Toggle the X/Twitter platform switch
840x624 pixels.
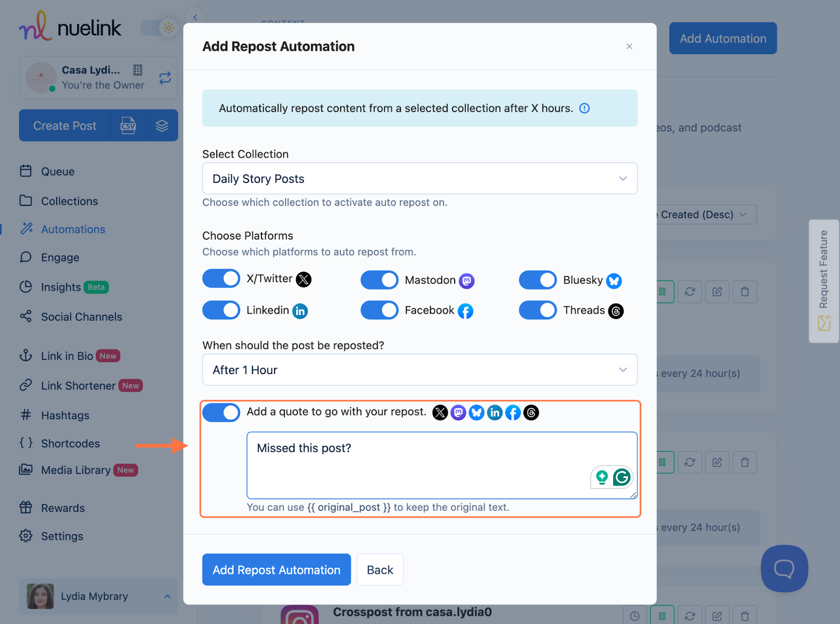point(221,278)
